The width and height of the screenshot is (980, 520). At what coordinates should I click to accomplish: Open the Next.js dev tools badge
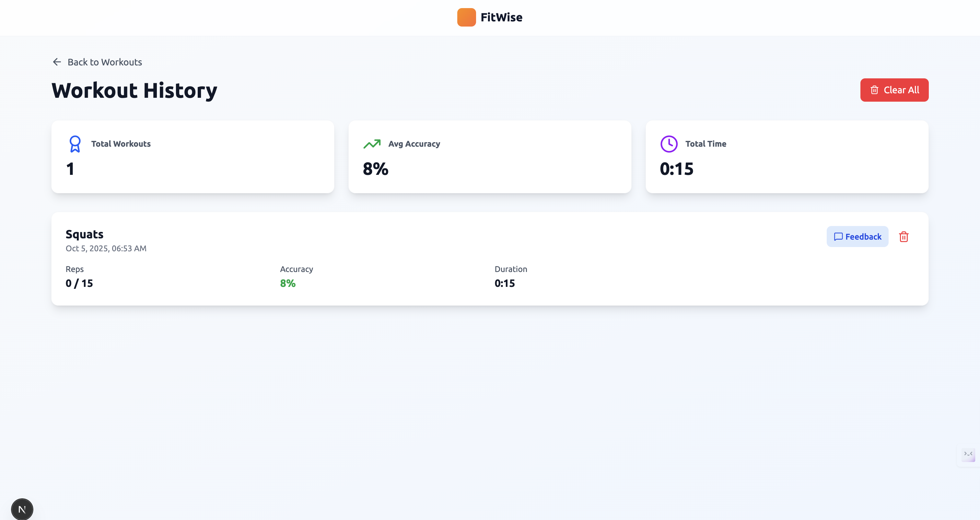click(x=22, y=509)
